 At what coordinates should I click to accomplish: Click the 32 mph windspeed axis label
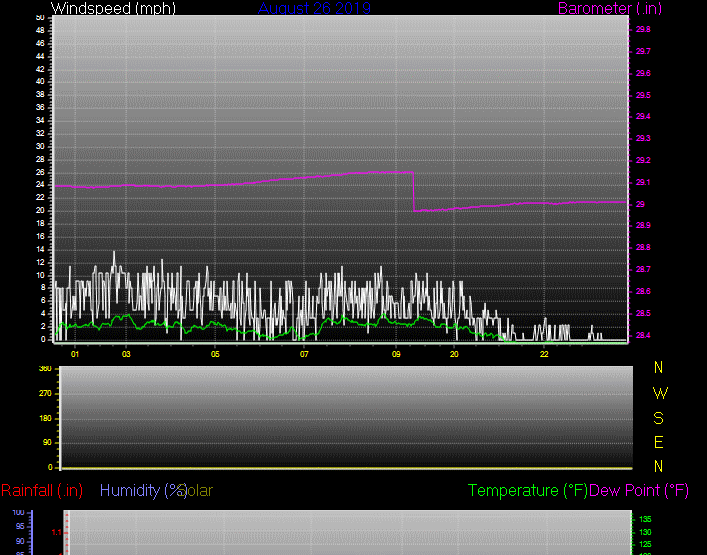pos(40,133)
